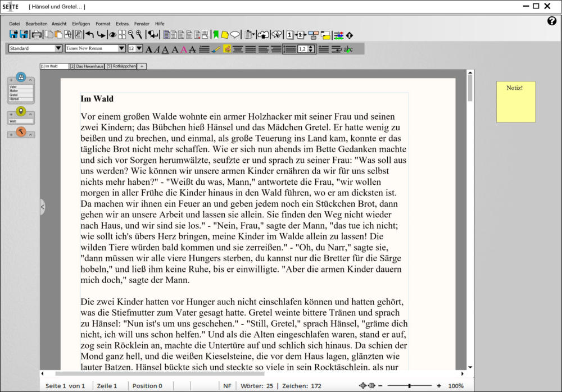
Task: Click the orange hammer panel icon
Action: pos(21,131)
